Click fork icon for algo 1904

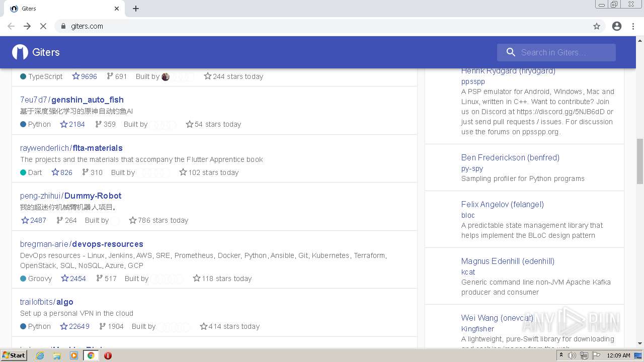103,326
